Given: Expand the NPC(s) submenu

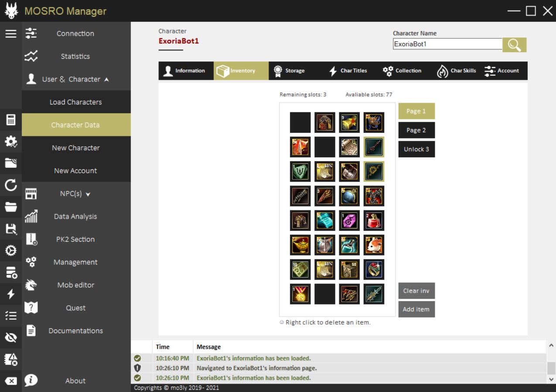Looking at the screenshot, I should [x=76, y=194].
